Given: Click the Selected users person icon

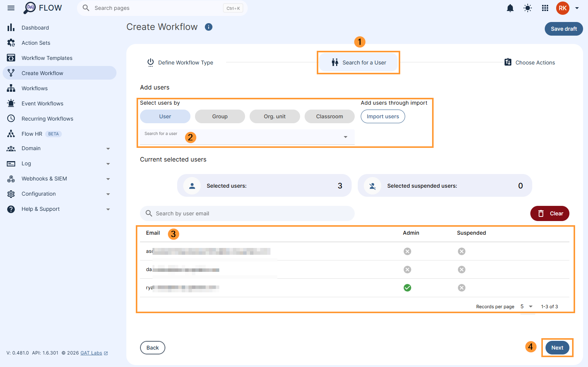Looking at the screenshot, I should tap(192, 186).
